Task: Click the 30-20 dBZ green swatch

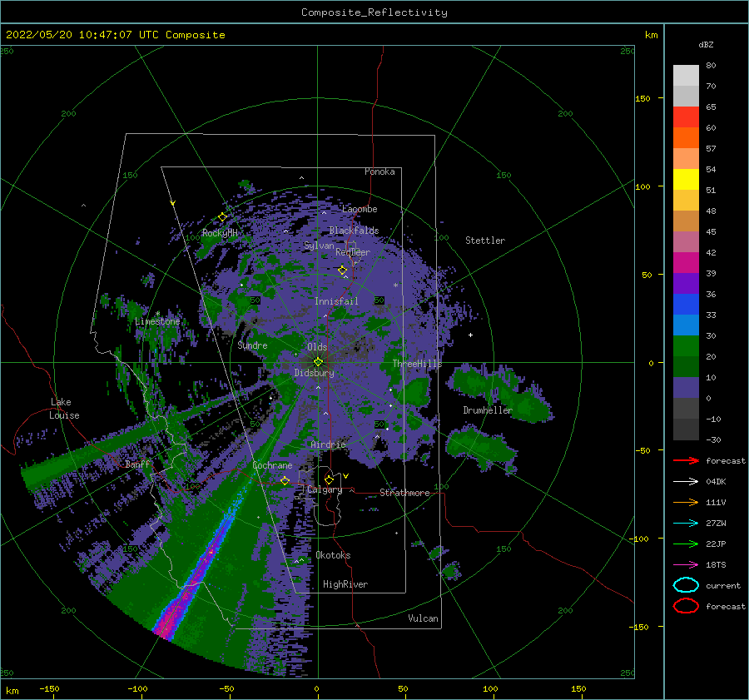Action: pyautogui.click(x=686, y=346)
